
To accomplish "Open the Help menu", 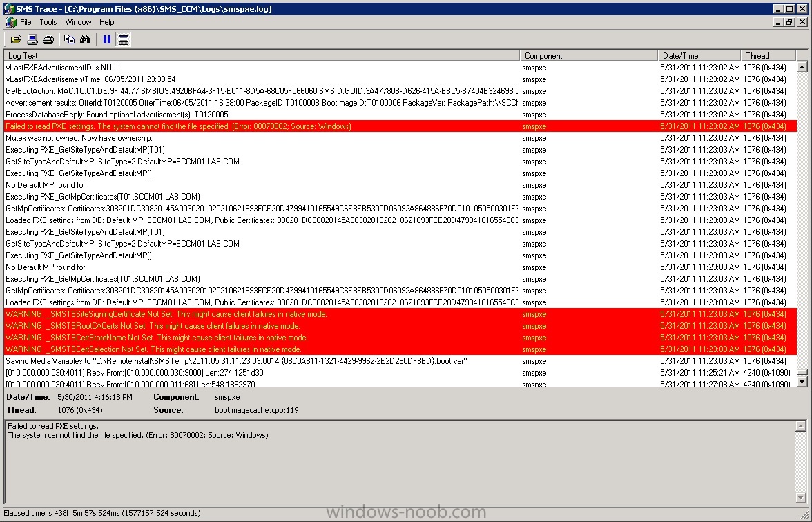I will pos(106,22).
